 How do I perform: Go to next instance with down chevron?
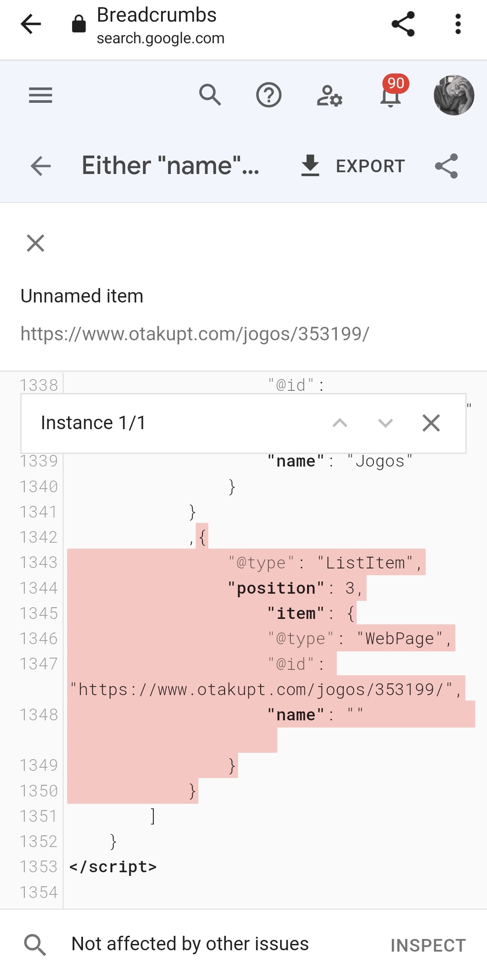386,423
